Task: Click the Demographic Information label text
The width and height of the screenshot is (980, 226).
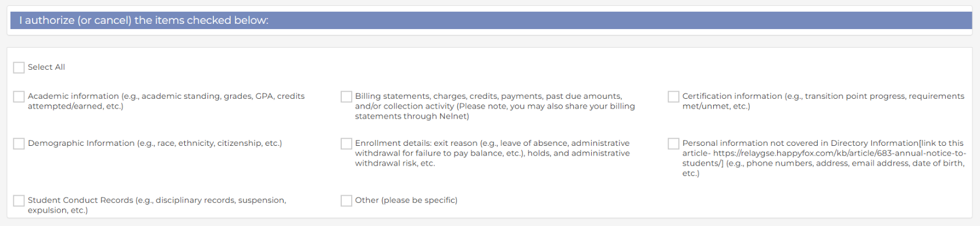Action: (x=155, y=144)
